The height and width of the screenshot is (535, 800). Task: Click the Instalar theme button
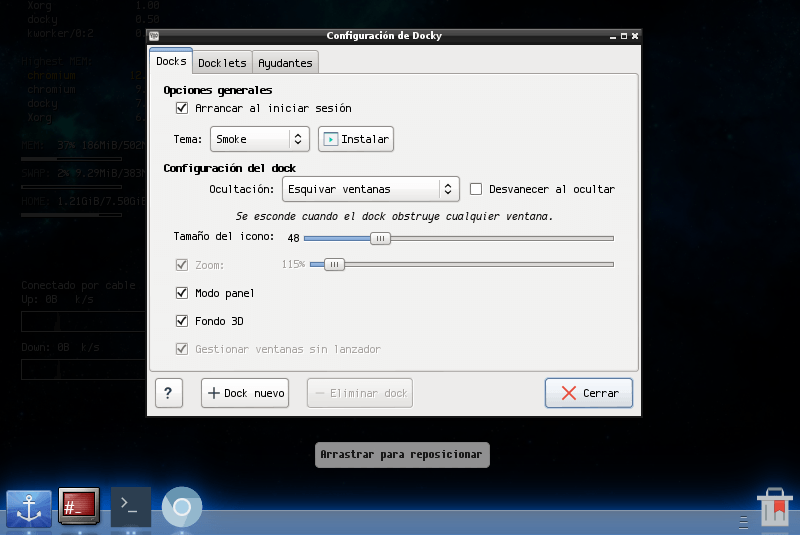(356, 139)
